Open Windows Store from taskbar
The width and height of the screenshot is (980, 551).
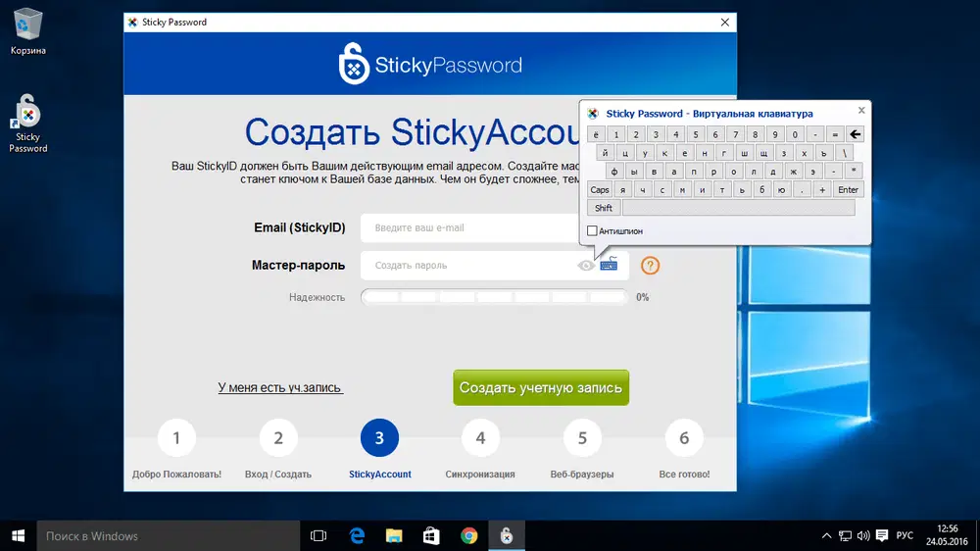[431, 536]
